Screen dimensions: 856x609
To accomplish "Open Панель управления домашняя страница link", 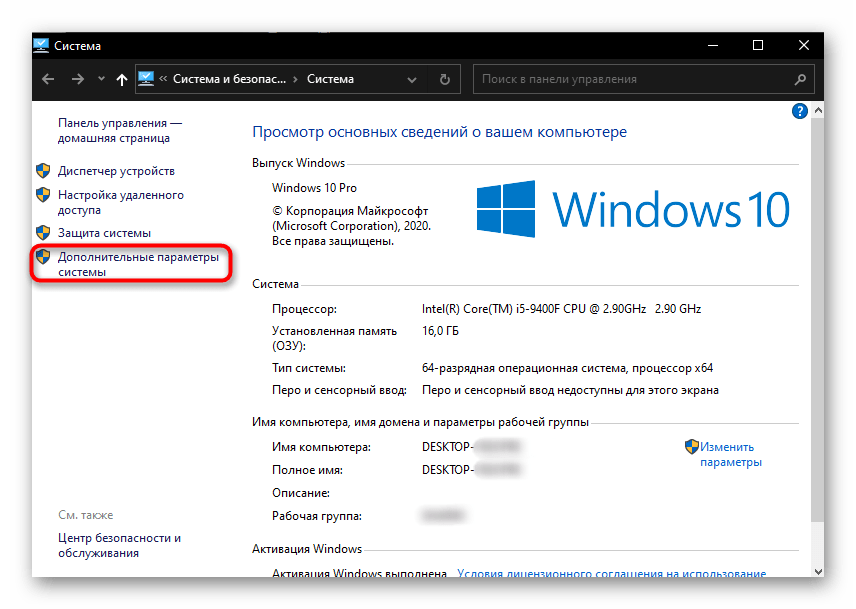I will coord(120,130).
